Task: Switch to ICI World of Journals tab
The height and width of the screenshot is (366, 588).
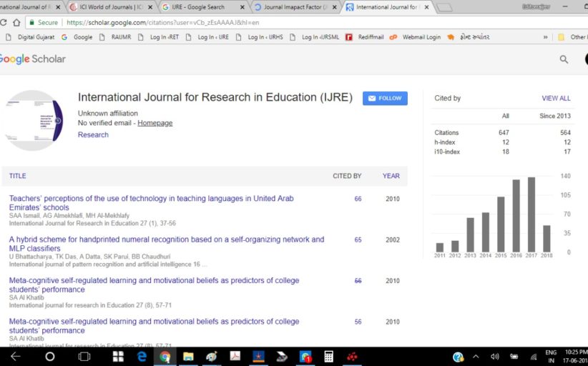Action: coord(111,6)
